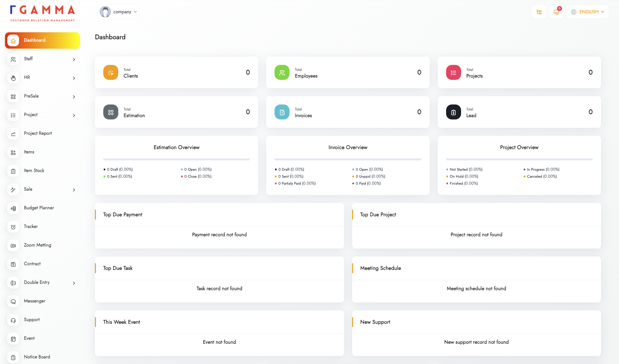
Task: Expand the Sale menu chevron
Action: 74,190
